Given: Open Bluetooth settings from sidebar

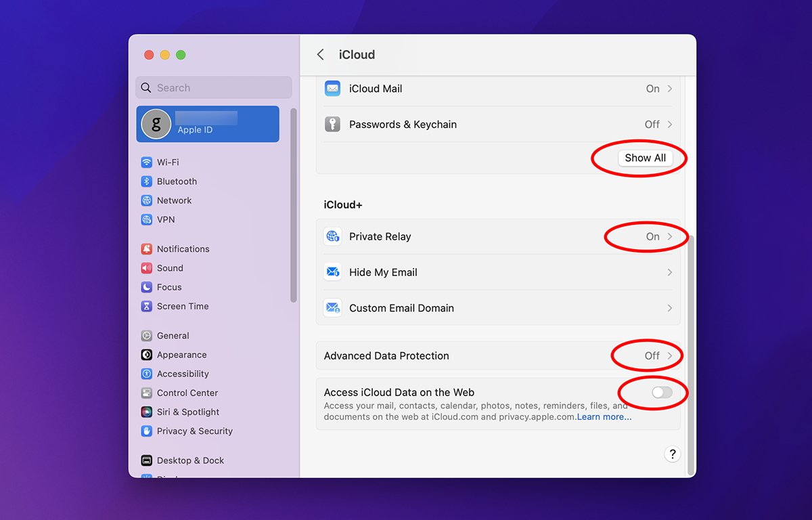Looking at the screenshot, I should tap(147, 181).
